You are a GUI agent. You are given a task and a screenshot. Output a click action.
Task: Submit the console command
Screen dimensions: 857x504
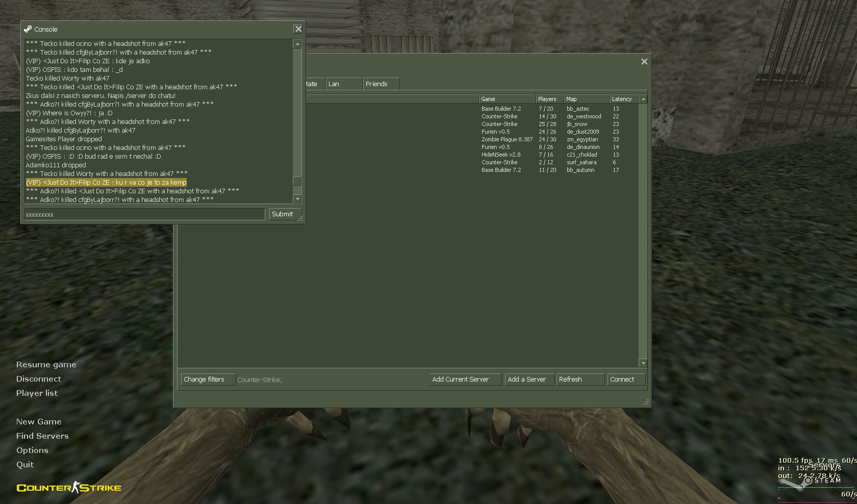click(x=285, y=214)
